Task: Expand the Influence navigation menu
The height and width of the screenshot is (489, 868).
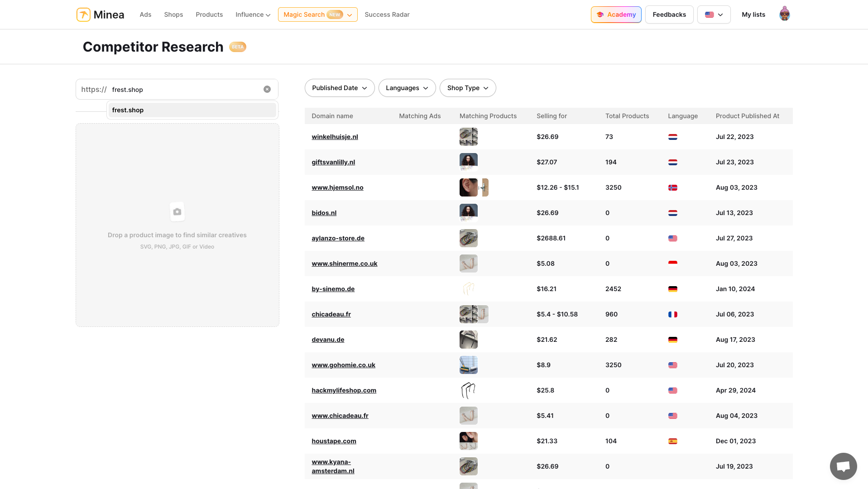Action: pos(253,14)
